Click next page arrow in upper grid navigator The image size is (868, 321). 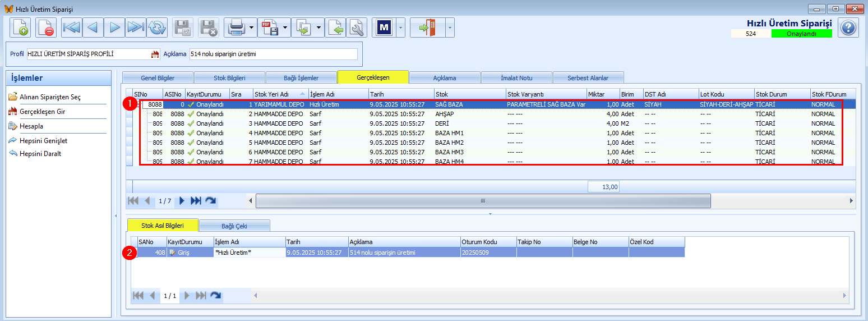(x=182, y=200)
